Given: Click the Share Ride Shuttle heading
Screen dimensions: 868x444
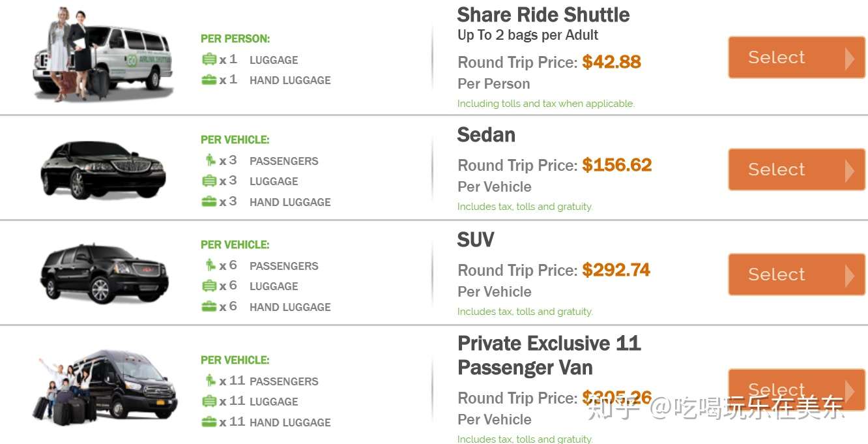Looking at the screenshot, I should 543,15.
